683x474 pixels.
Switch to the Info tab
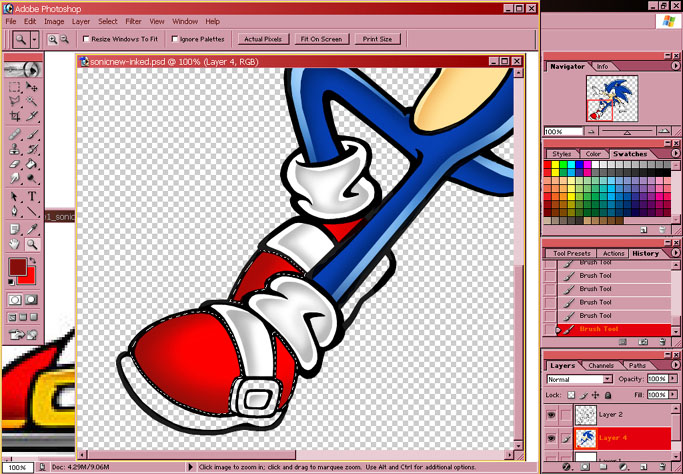pos(602,67)
